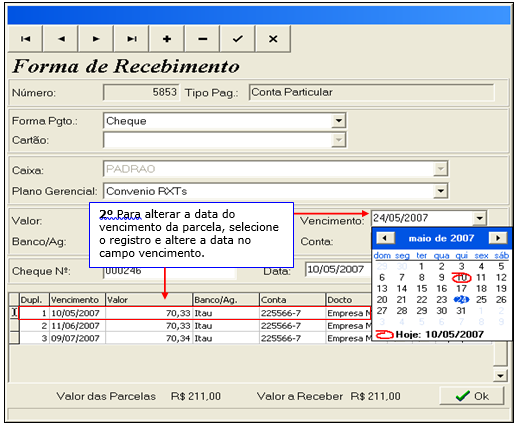Image resolution: width=515 pixels, height=425 pixels.
Task: Jump to last record button
Action: tap(132, 39)
